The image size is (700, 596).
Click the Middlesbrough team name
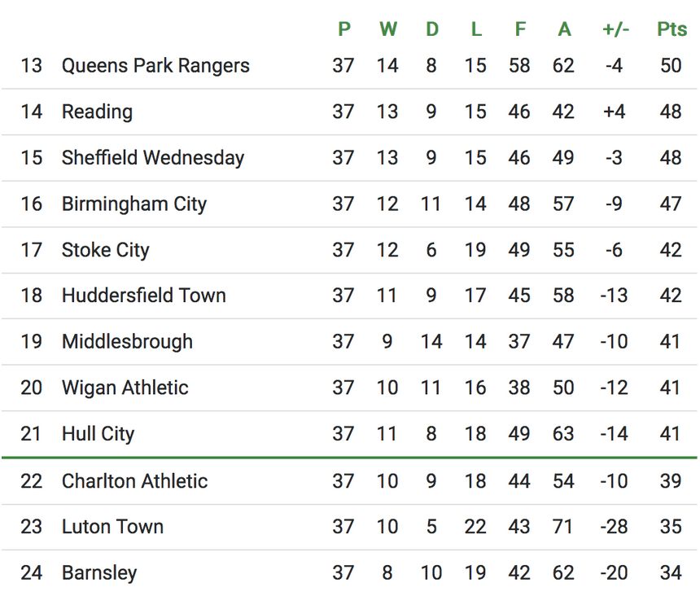pos(127,342)
